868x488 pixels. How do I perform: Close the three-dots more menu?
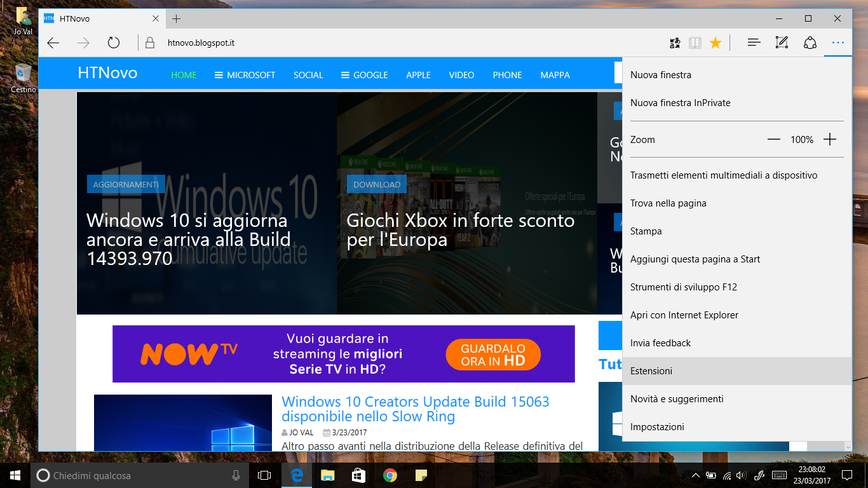(838, 43)
